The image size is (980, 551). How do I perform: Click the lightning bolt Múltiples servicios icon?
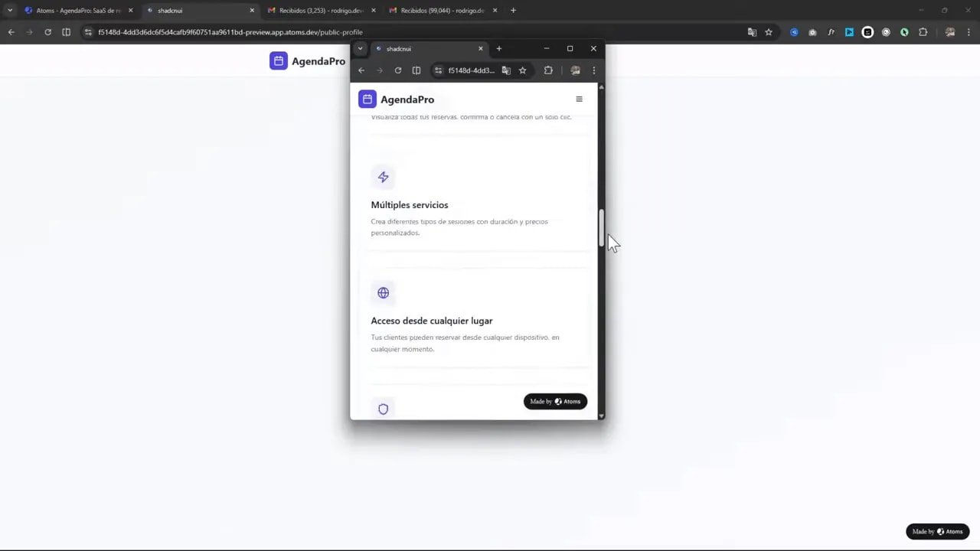tap(384, 177)
